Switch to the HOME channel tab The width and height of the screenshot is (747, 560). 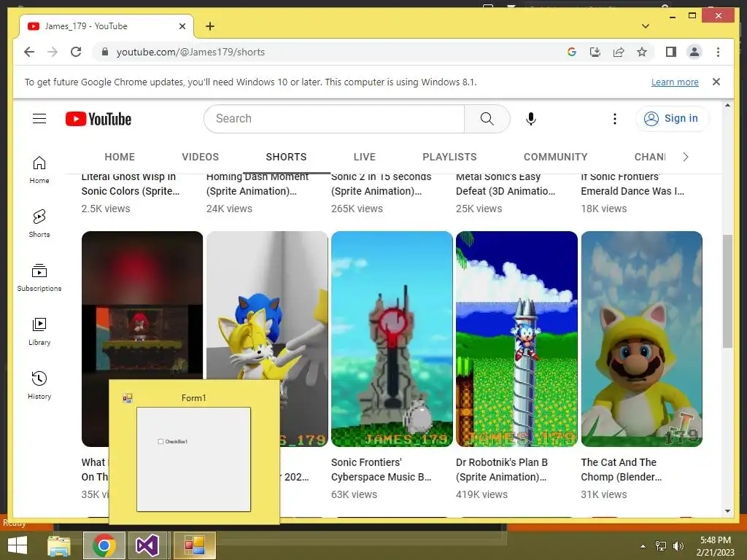[120, 157]
